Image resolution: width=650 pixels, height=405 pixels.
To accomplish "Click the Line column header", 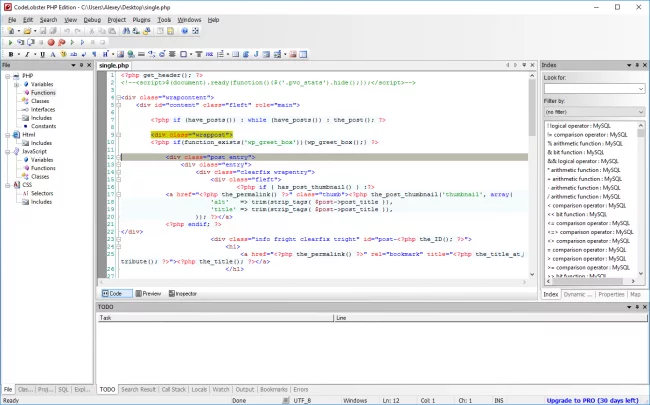I will pos(490,318).
